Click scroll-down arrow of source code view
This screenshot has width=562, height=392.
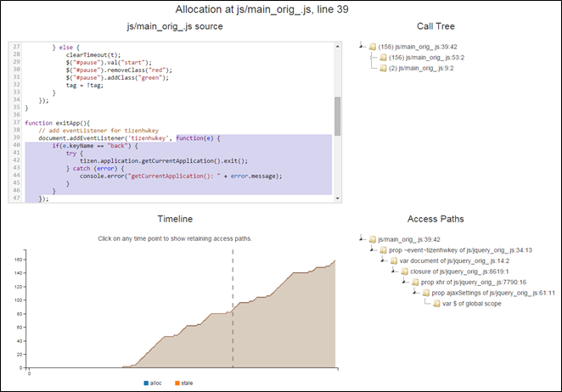pyautogui.click(x=337, y=198)
